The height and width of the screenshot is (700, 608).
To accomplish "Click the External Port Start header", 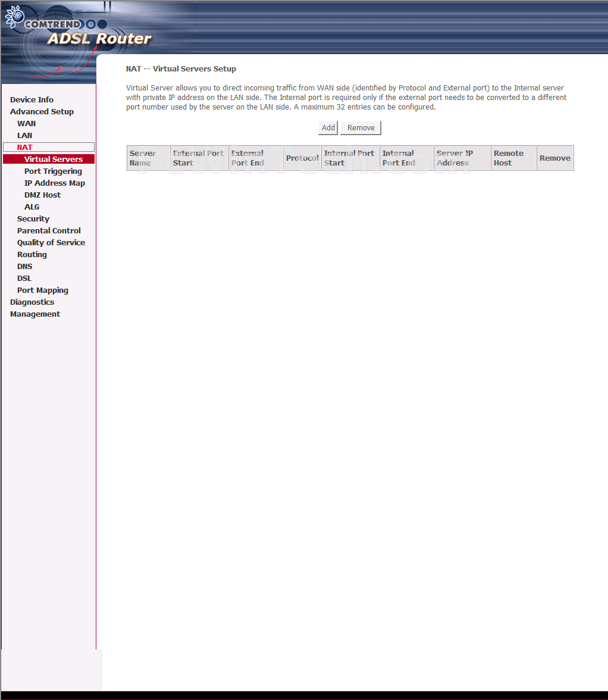I will (x=199, y=158).
